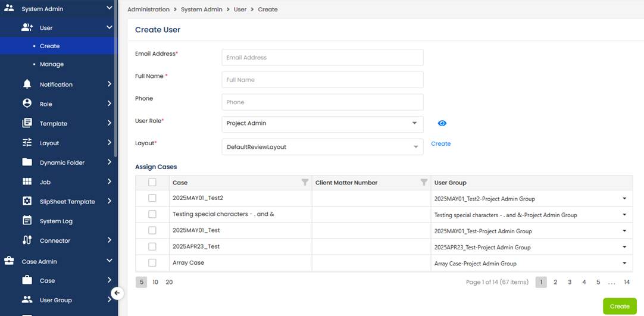This screenshot has width=644, height=316.
Task: Click the System Admin people icon
Action: click(x=9, y=8)
